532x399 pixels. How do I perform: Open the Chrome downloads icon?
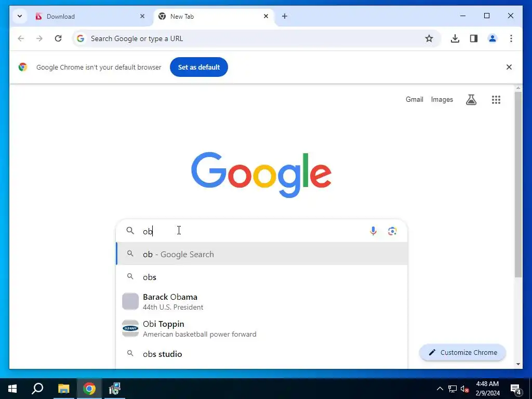455,38
